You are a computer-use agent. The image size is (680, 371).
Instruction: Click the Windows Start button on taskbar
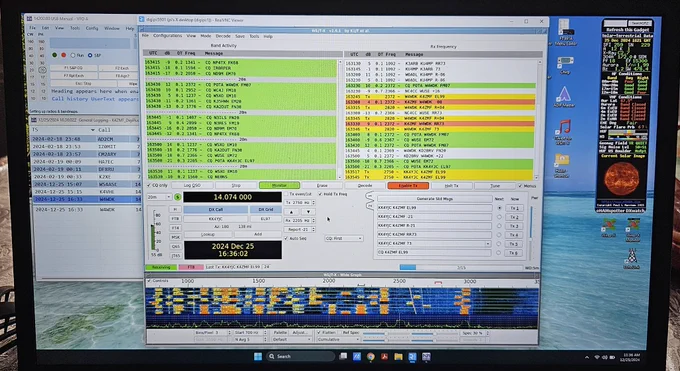258,356
